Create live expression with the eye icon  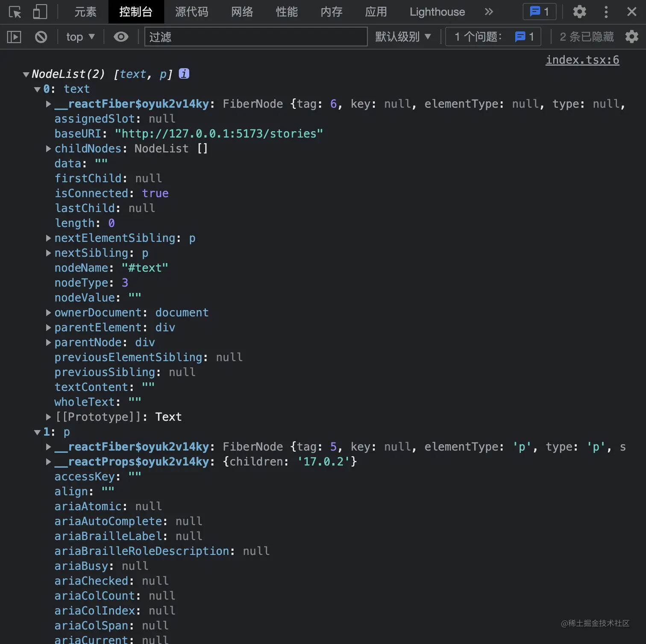pos(121,37)
